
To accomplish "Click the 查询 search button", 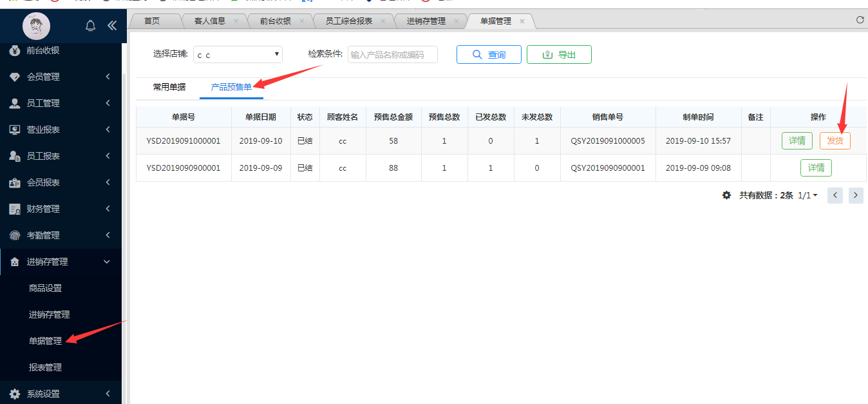I will (x=489, y=55).
